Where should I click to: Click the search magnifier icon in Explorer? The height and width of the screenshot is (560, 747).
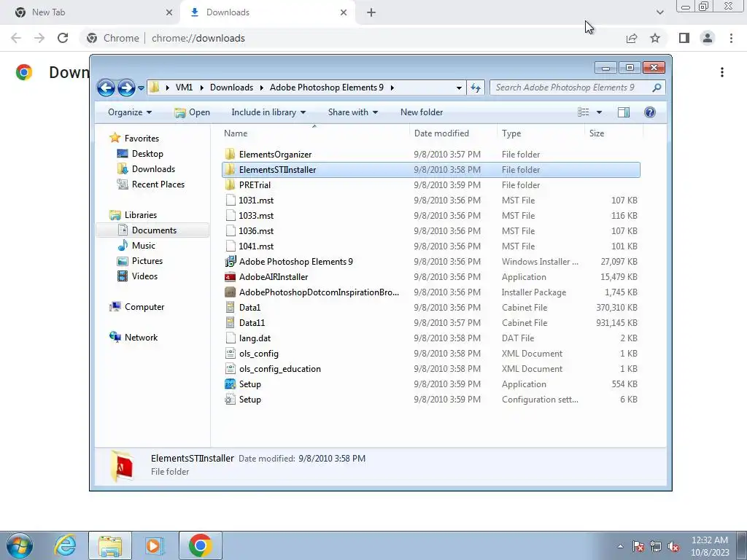click(x=657, y=87)
